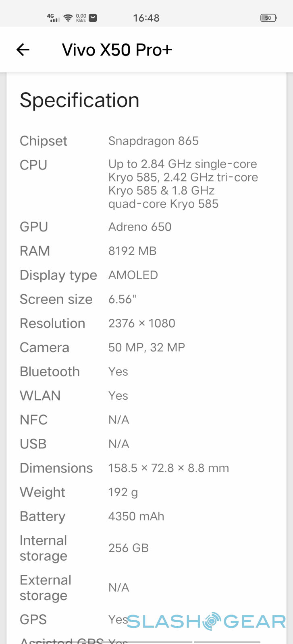Viewport: 293px width, 644px height.
Task: Click the CPU specification description text
Action: pyautogui.click(x=183, y=184)
